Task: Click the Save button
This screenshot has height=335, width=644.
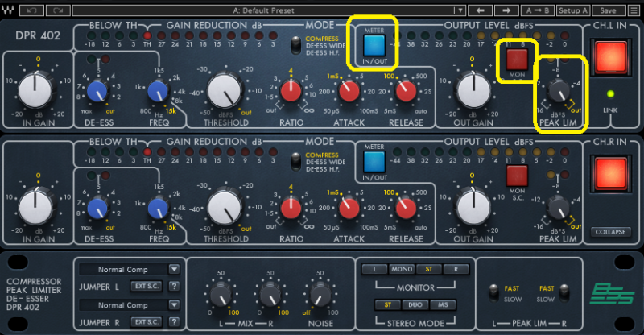Action: coord(608,10)
